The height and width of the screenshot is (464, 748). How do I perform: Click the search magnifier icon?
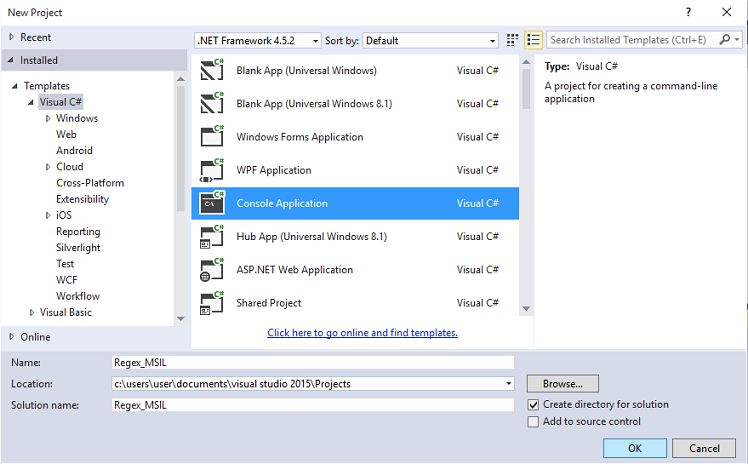[725, 40]
